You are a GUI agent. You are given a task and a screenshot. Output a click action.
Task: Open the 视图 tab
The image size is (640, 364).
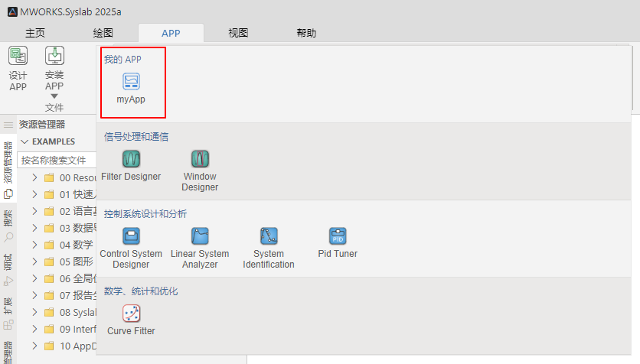[238, 33]
